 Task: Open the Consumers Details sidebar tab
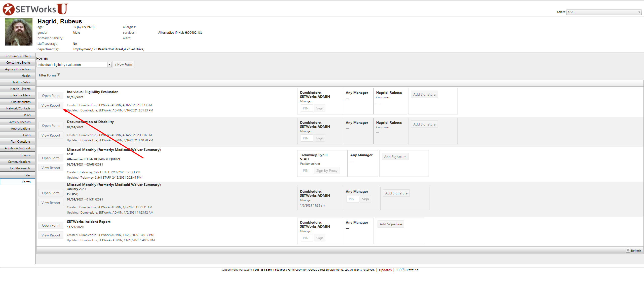click(x=18, y=56)
